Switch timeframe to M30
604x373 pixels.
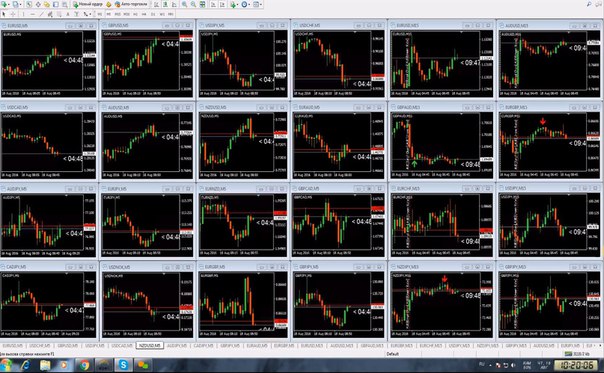point(126,14)
